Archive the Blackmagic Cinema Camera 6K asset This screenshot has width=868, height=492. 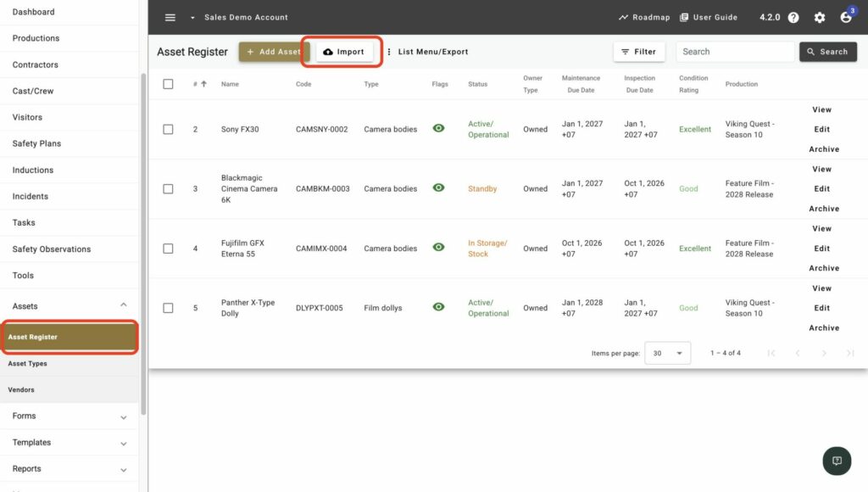[824, 209]
